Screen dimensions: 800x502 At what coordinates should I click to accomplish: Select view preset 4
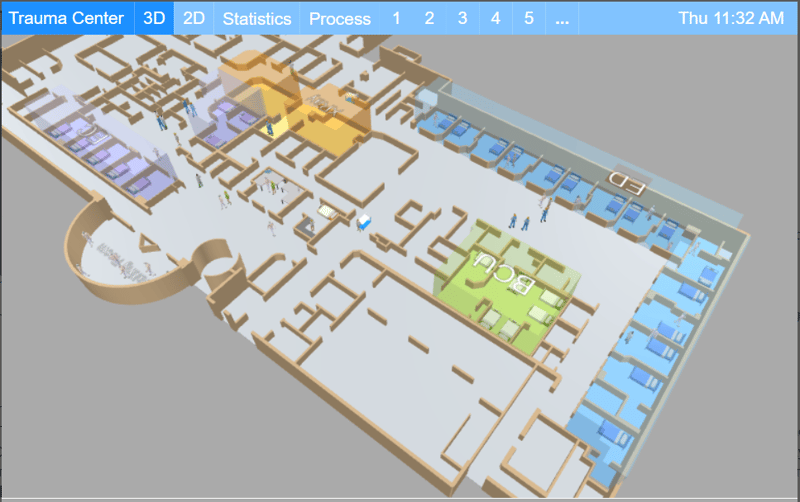coord(495,18)
